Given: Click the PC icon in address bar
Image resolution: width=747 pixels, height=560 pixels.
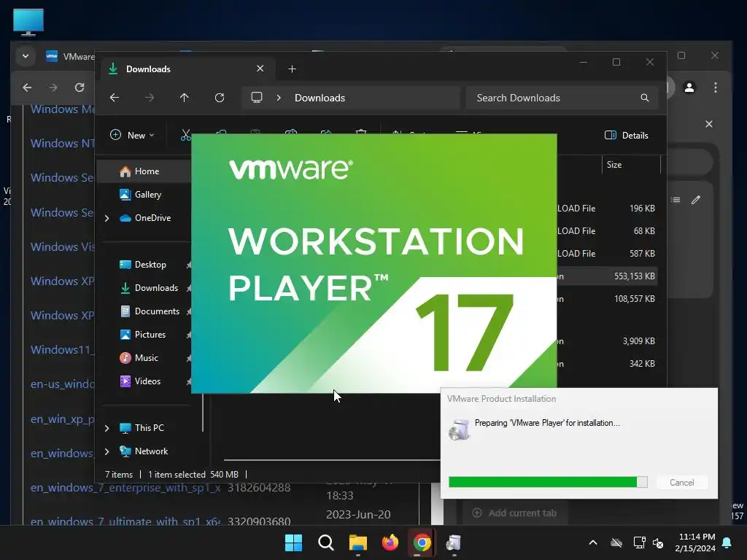Looking at the screenshot, I should point(257,98).
